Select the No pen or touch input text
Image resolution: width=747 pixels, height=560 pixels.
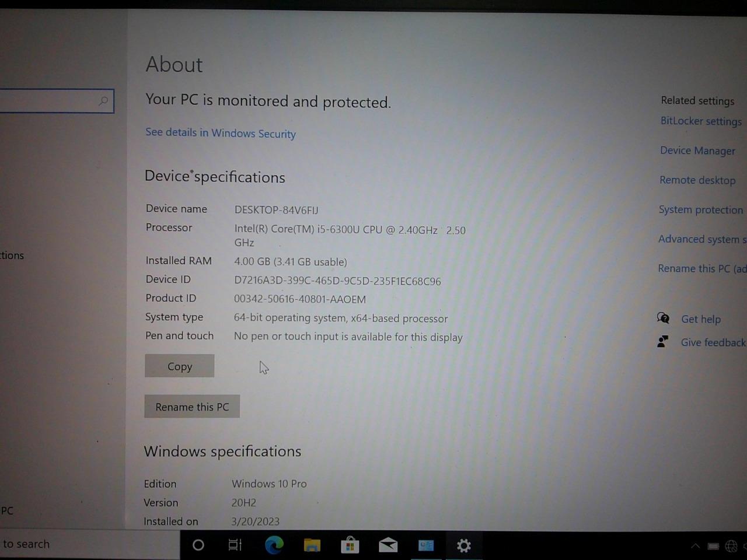point(348,337)
